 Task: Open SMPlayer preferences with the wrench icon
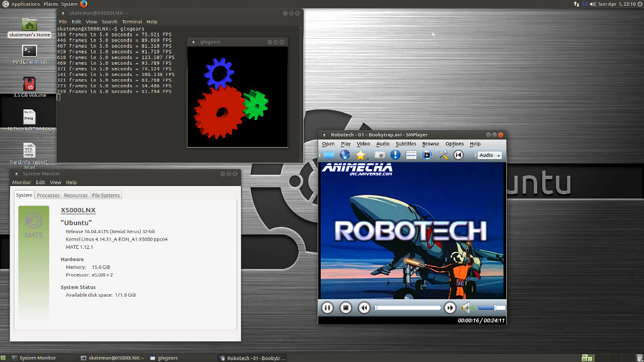[443, 155]
